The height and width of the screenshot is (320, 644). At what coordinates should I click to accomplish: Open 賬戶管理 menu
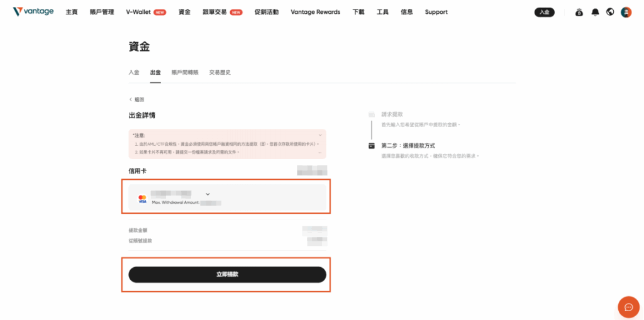[102, 12]
